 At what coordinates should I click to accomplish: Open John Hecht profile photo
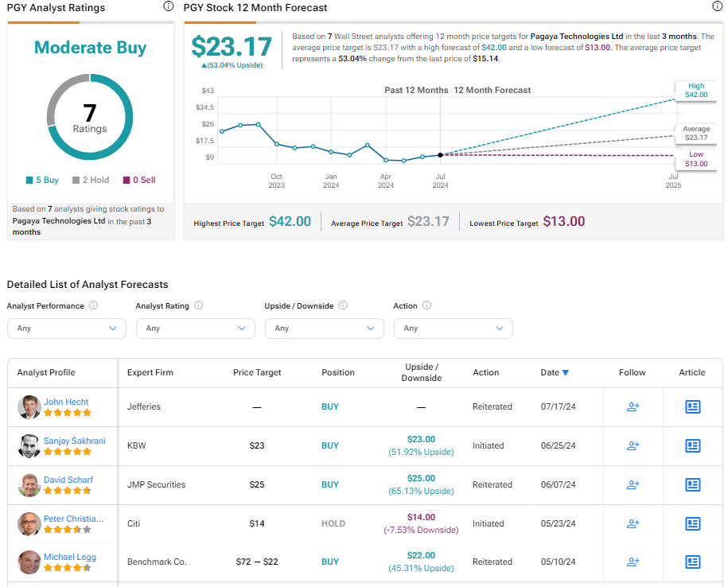(29, 407)
